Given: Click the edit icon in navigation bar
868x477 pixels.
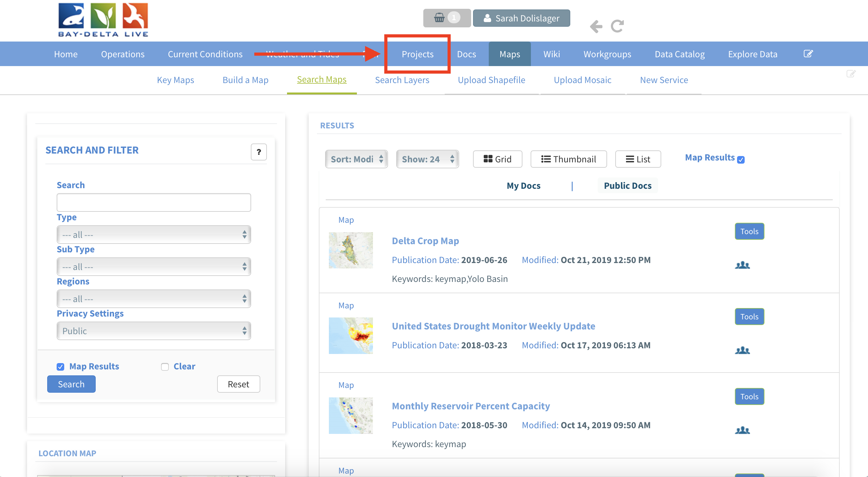Looking at the screenshot, I should click(808, 54).
